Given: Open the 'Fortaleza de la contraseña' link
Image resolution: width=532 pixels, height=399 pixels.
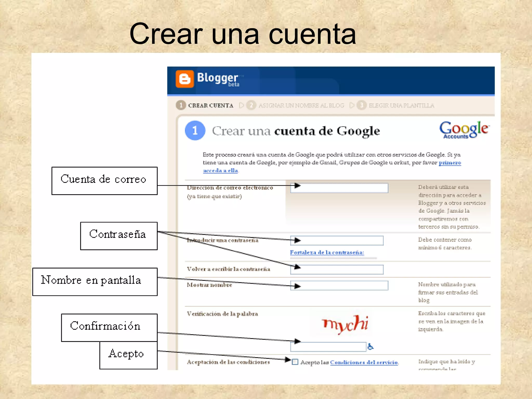Looking at the screenshot, I should [x=327, y=252].
